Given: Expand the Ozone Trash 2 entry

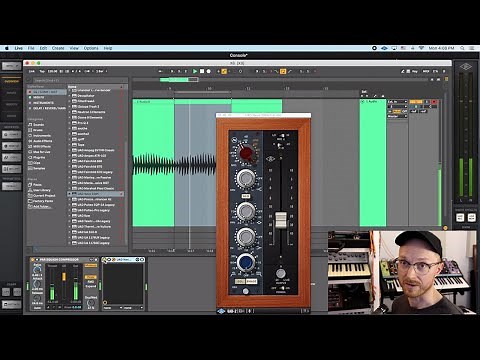Looking at the screenshot, I should coord(70,107).
